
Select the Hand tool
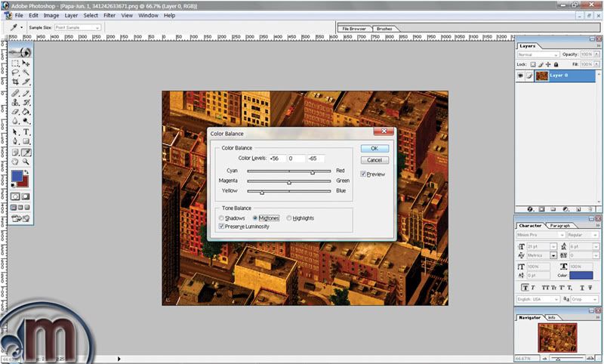[15, 162]
